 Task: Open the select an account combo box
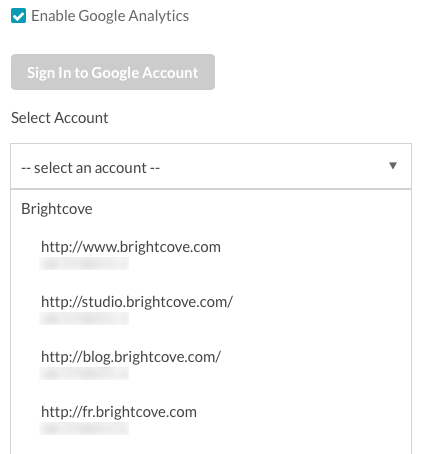point(211,166)
